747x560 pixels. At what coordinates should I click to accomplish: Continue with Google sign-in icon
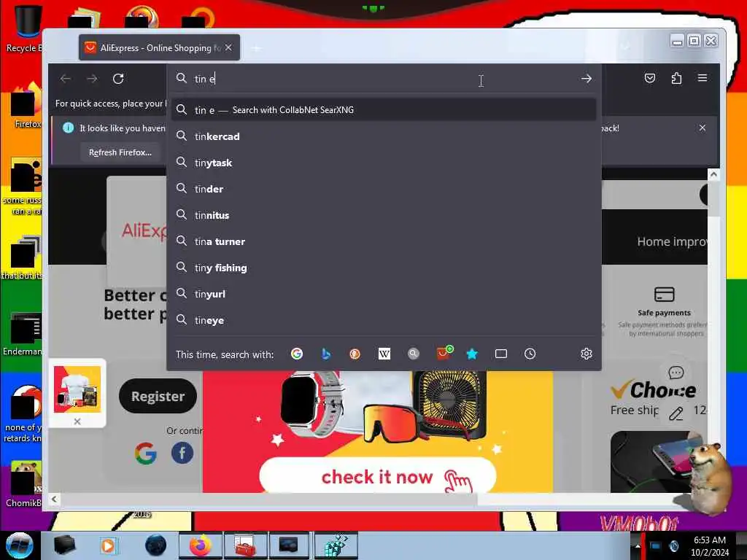(x=146, y=453)
